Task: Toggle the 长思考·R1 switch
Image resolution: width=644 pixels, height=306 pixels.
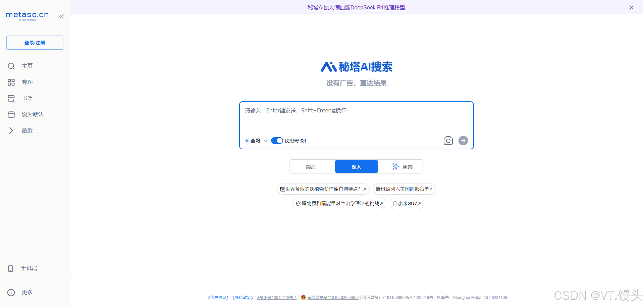Action: (x=277, y=141)
